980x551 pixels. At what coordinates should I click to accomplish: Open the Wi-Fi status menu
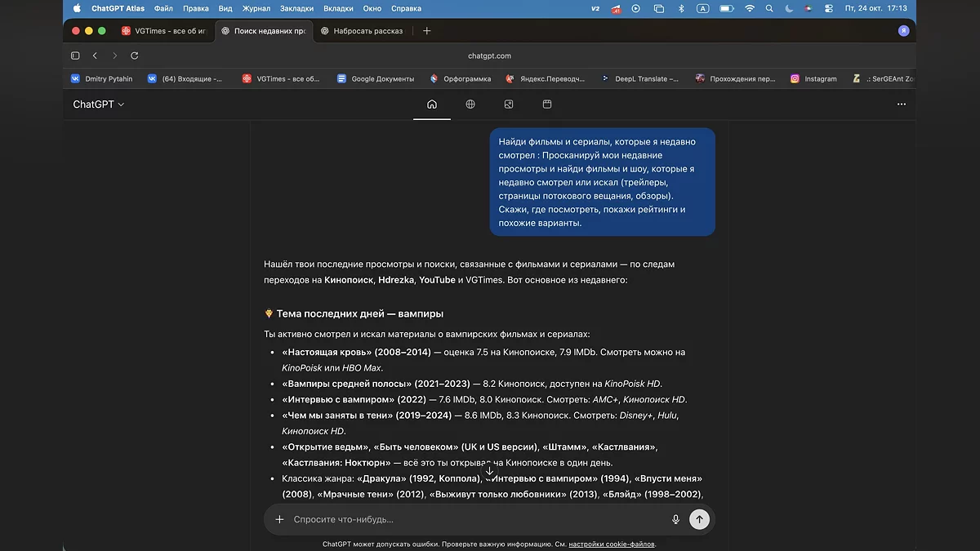pos(750,8)
